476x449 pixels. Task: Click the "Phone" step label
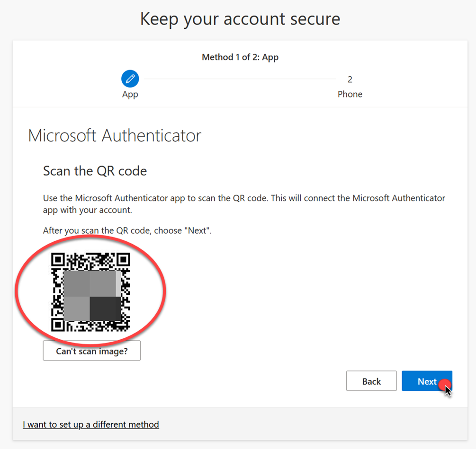[350, 94]
